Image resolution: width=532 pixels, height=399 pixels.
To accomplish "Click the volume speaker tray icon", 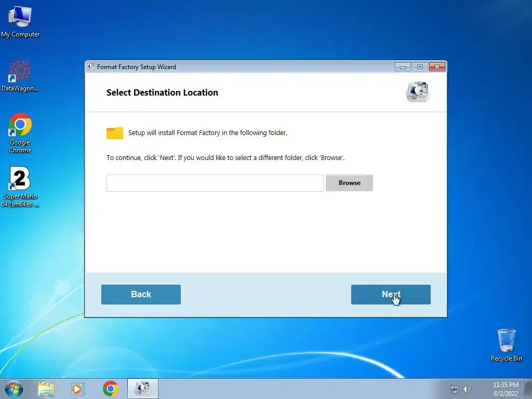I will [467, 389].
